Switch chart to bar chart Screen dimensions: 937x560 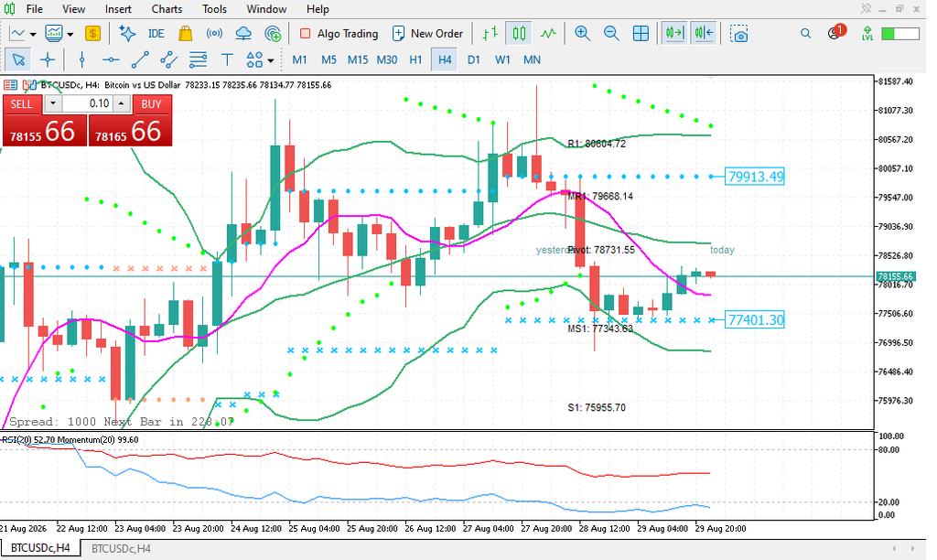490,34
